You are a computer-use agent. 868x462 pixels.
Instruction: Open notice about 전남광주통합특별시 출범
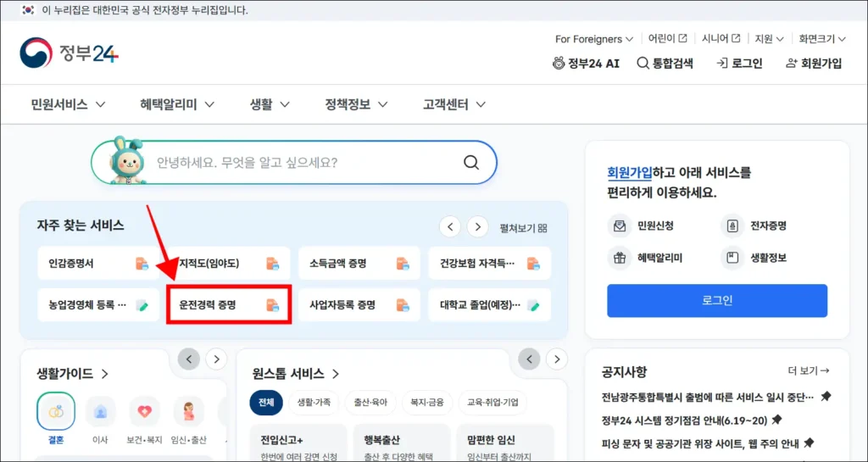coord(708,398)
